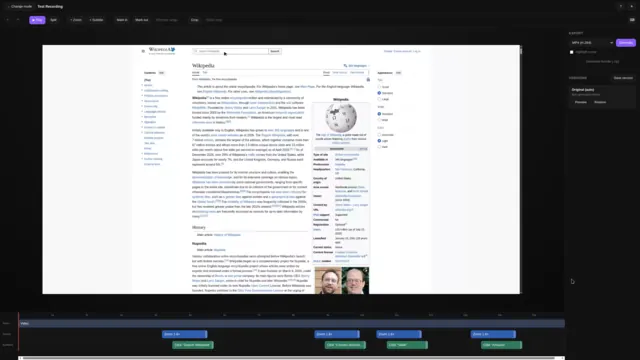Image resolution: width=640 pixels, height=360 pixels.
Task: Click the Wikipedia logo in the preview
Action: coord(162,51)
